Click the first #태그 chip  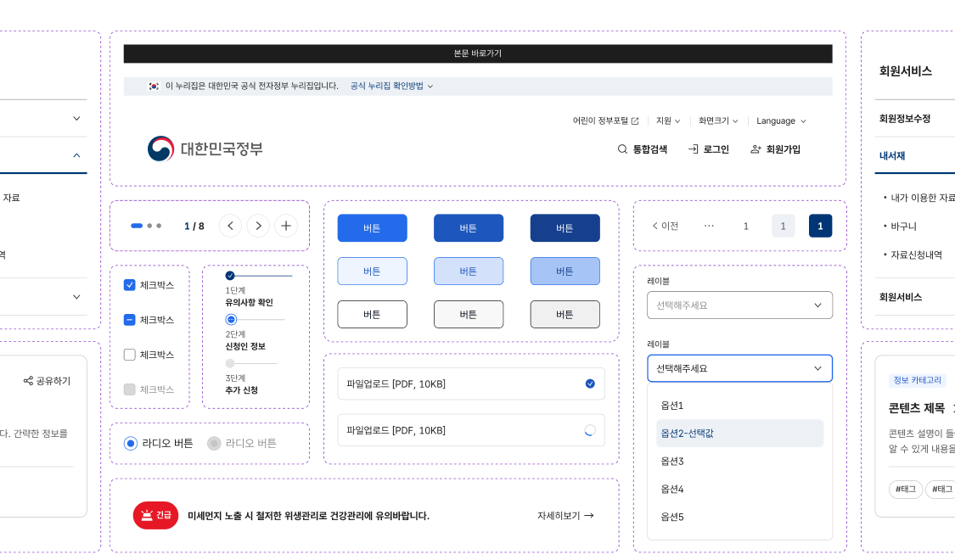tap(906, 489)
